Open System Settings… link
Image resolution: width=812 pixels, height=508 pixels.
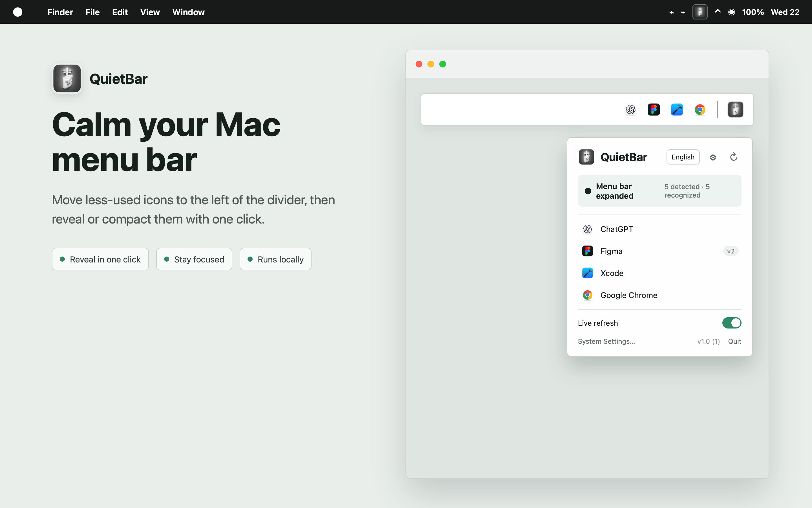click(606, 341)
